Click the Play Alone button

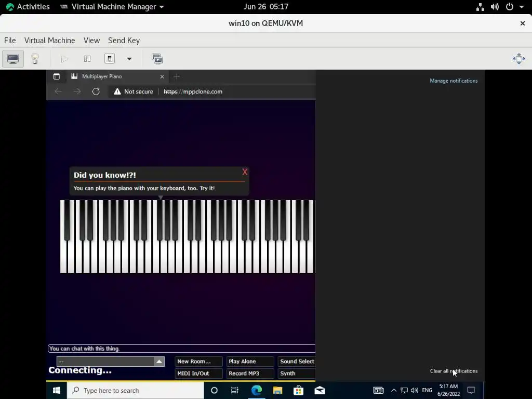tap(250, 362)
